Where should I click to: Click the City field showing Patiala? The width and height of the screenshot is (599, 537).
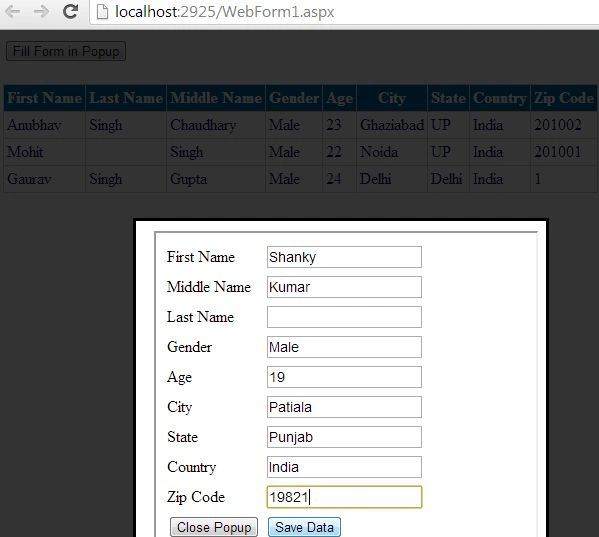point(344,407)
